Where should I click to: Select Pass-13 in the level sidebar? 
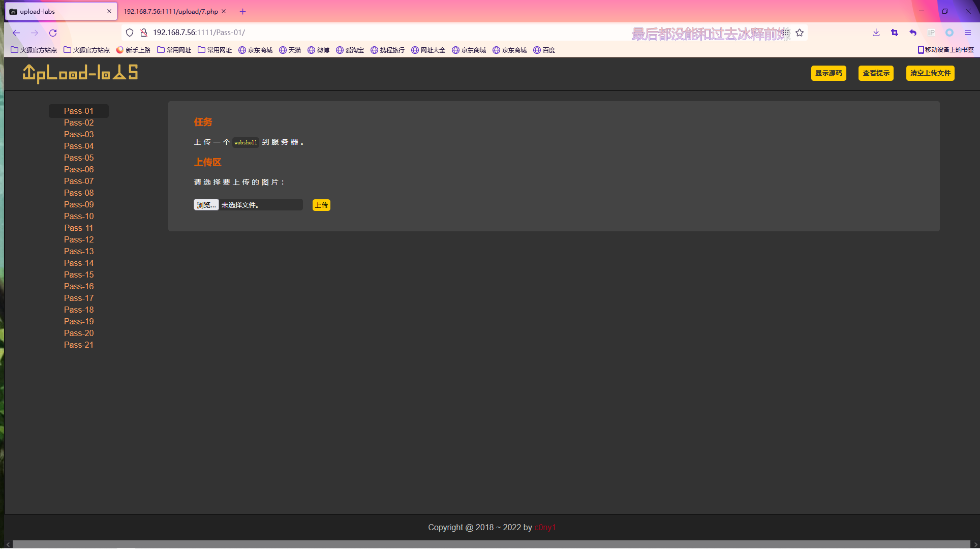click(x=79, y=251)
